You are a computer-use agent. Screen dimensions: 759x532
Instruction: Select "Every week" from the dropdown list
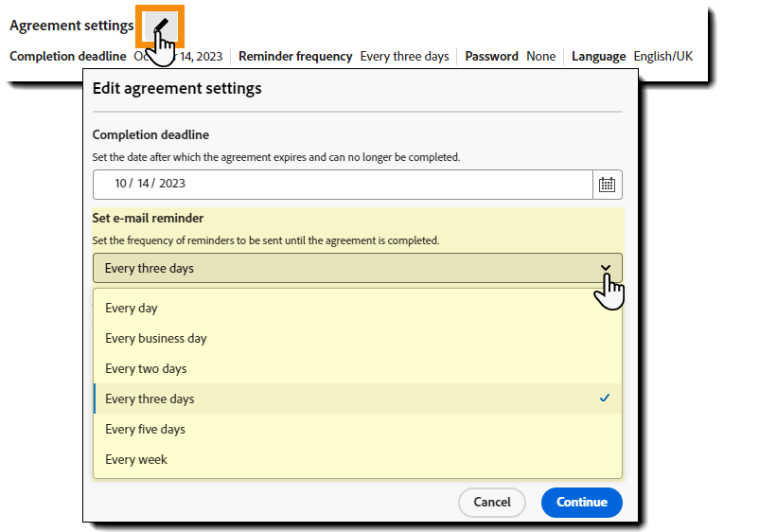point(136,459)
